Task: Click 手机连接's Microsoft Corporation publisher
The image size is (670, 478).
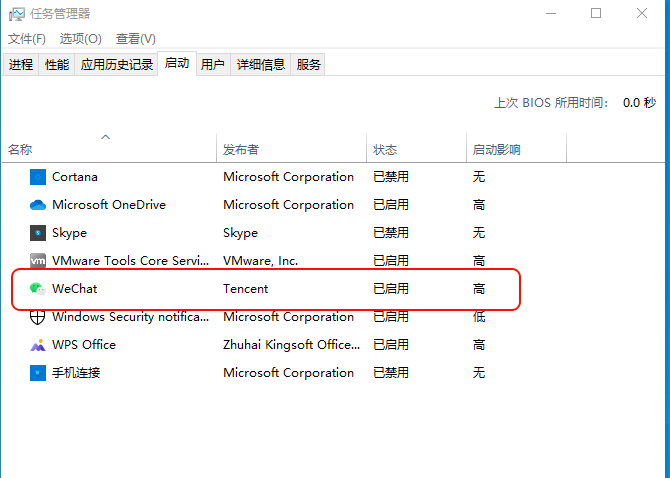Action: point(288,372)
